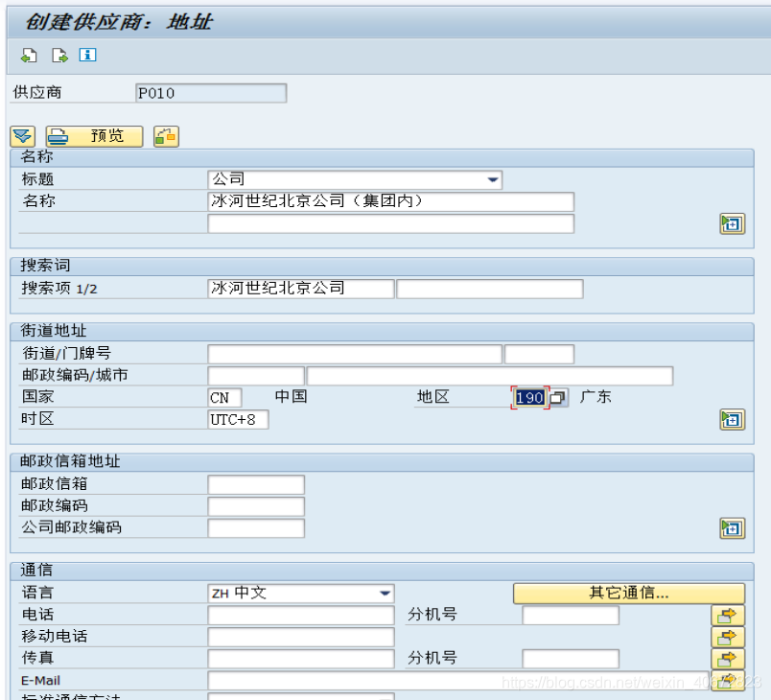Click the 国家 field containing CN
771x700 pixels.
click(224, 397)
